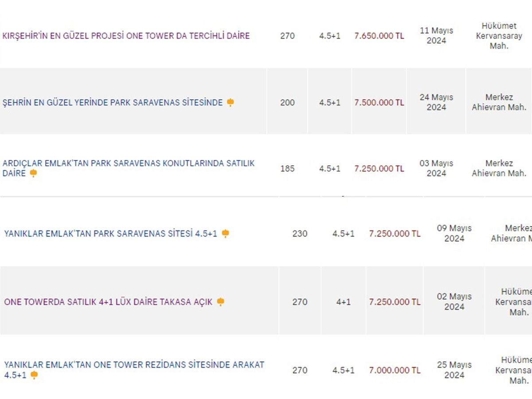Click the 24 Mayıs 2024 date cell
532x399 pixels.
click(x=436, y=102)
